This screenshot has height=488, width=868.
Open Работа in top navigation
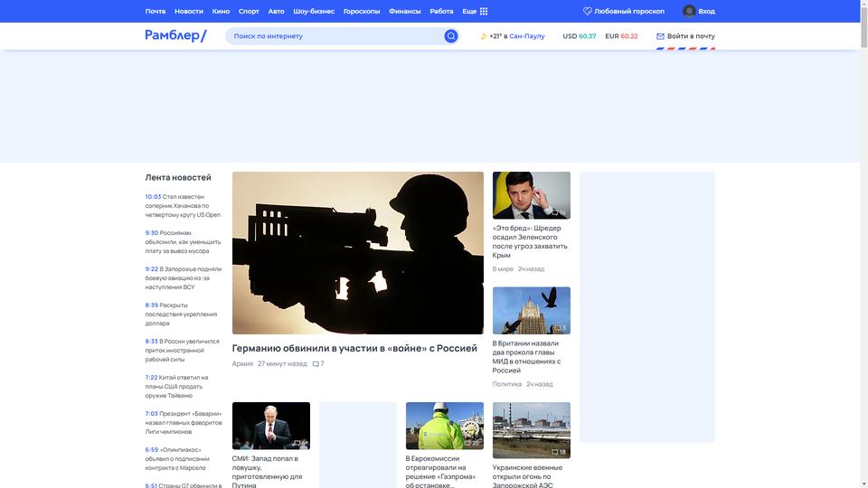click(x=441, y=11)
